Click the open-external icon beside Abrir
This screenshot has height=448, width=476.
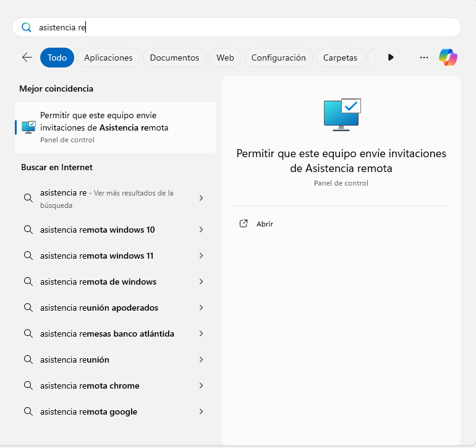click(x=244, y=224)
